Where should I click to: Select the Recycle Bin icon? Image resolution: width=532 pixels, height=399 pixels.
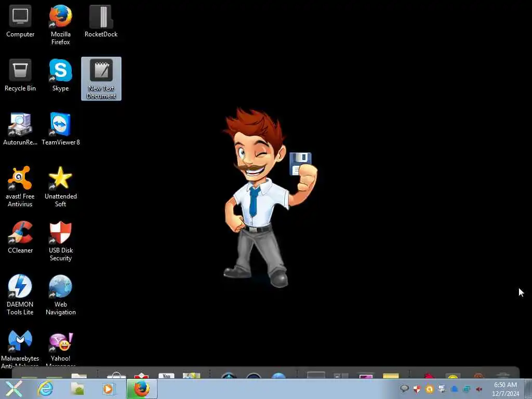tap(20, 75)
